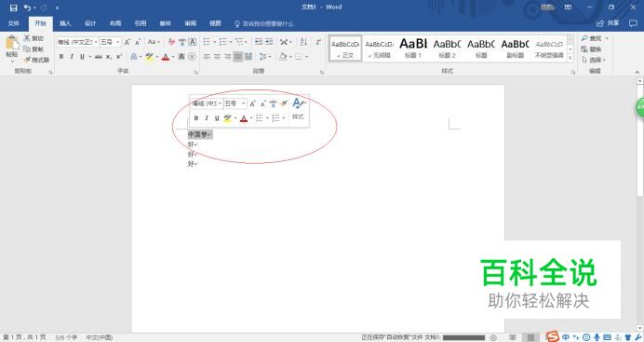Click the Clear Formatting eraser icon in ribbon
Screen dimensions: 644x342
pyautogui.click(x=171, y=42)
